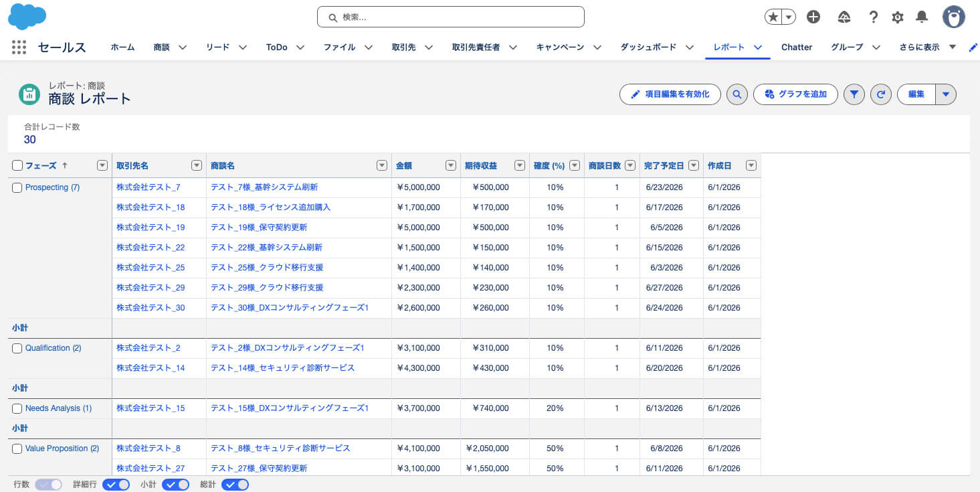Switch to the ToDo tab
Screen dimensions: 980x492
pyautogui.click(x=276, y=47)
